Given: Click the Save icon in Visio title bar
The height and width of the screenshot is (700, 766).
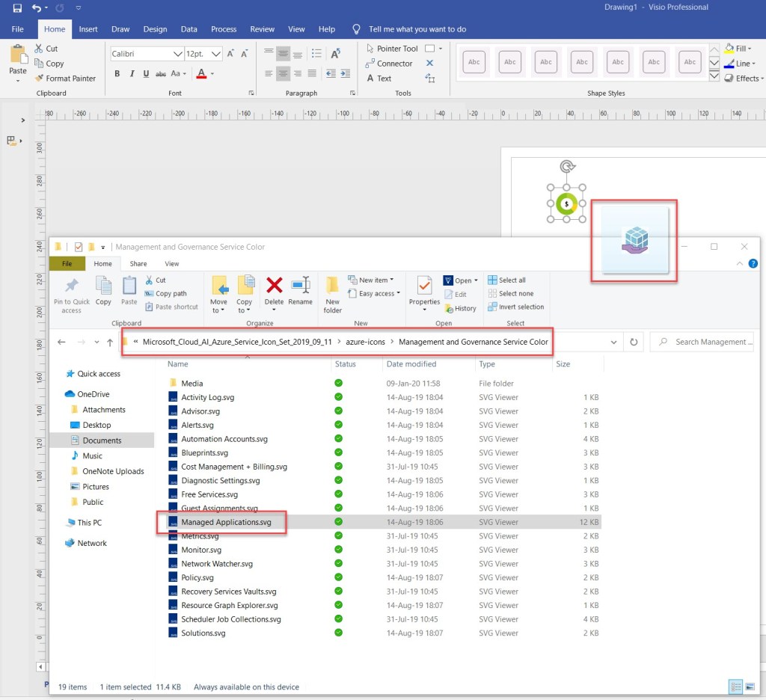Looking at the screenshot, I should click(17, 8).
